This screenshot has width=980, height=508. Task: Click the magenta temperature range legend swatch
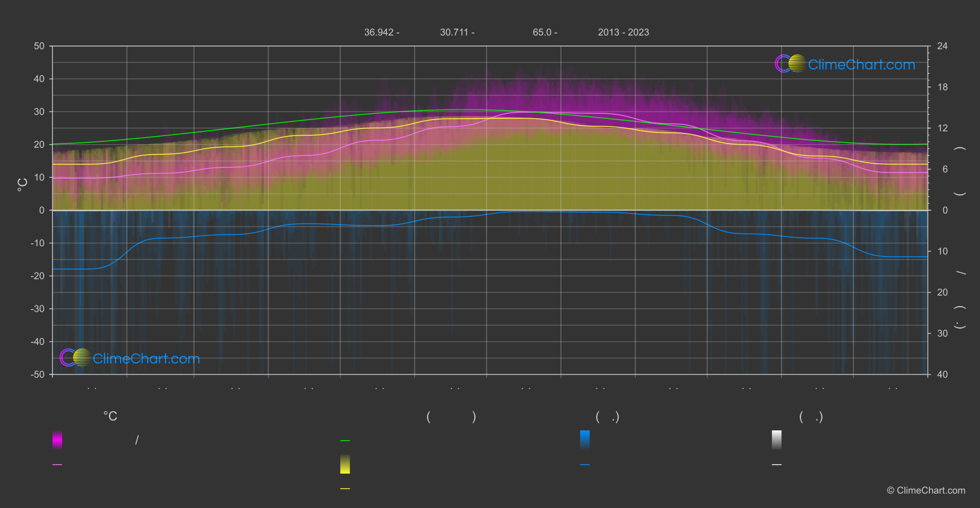click(57, 440)
